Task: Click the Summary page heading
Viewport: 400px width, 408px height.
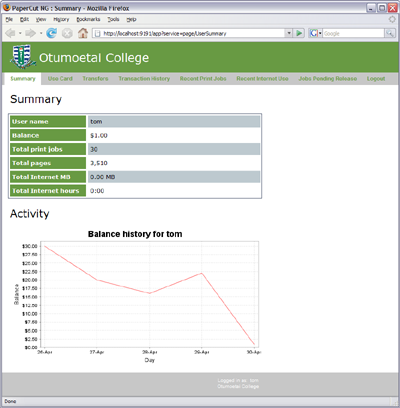Action: (x=36, y=99)
